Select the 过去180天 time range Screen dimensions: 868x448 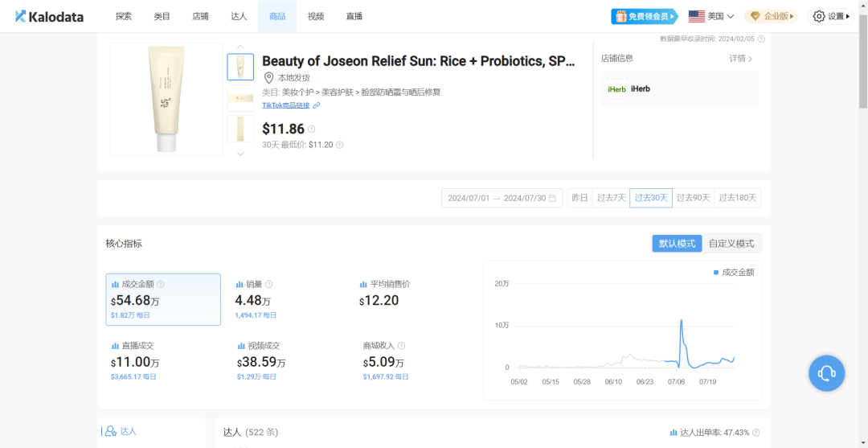(738, 198)
